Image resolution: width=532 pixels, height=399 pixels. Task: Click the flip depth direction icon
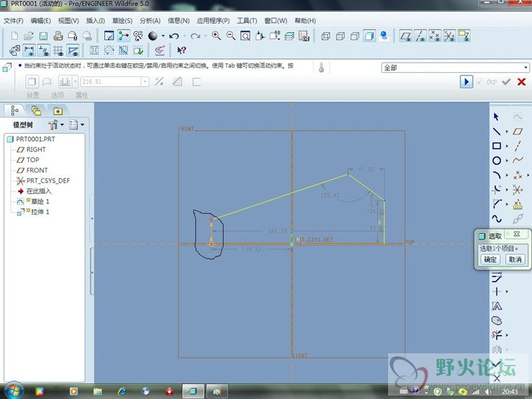click(159, 82)
